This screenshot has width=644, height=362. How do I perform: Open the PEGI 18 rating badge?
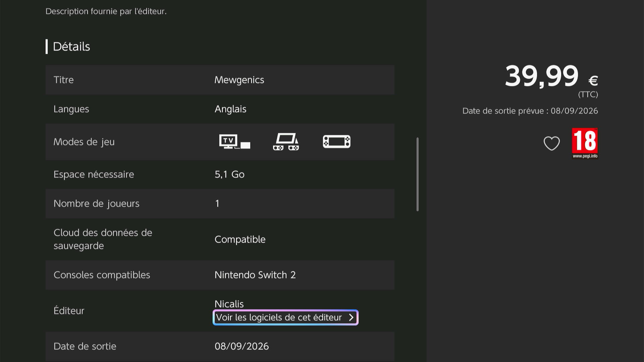[585, 144]
